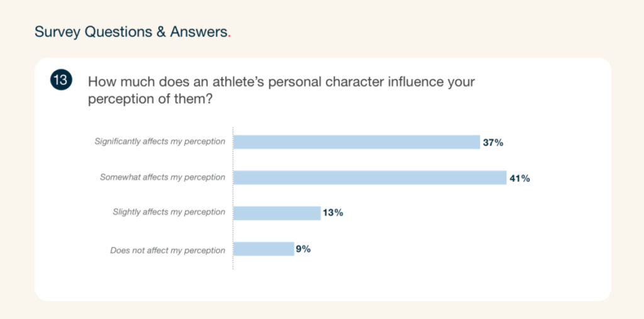The height and width of the screenshot is (319, 644).
Task: Click the number 13 question badge
Action: click(x=62, y=81)
